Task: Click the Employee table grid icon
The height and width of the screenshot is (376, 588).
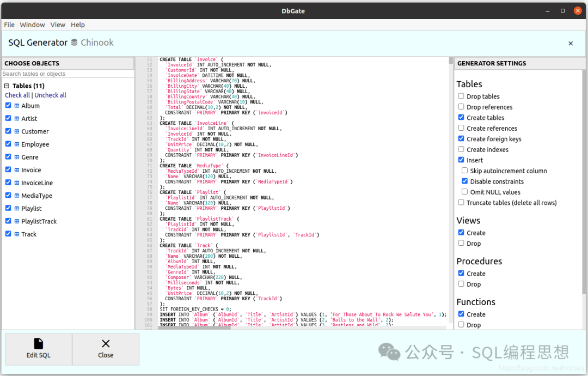Action: [17, 144]
